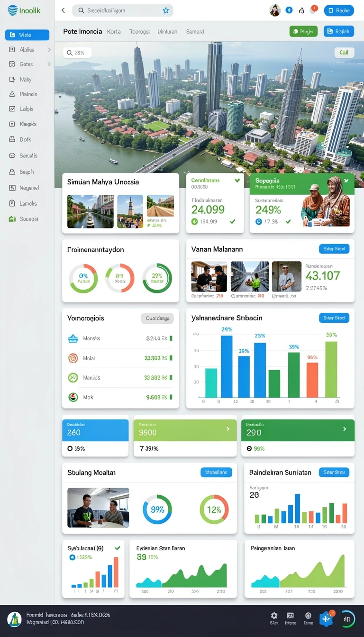This screenshot has width=364, height=637.
Task: Close the Sopagiia card
Action: tap(346, 181)
